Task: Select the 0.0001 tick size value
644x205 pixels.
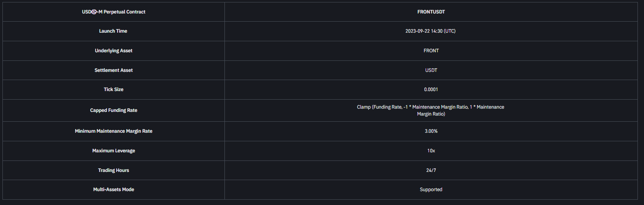Action: click(x=431, y=89)
